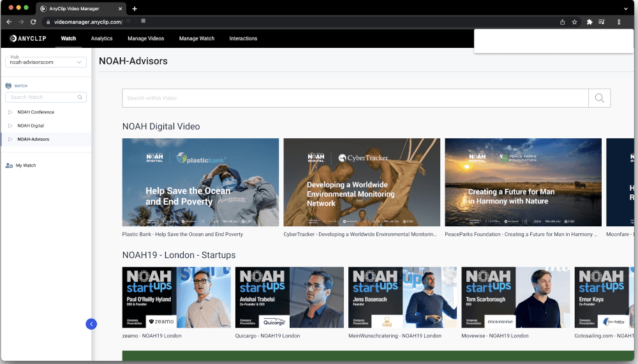Reload the current page

(x=33, y=22)
